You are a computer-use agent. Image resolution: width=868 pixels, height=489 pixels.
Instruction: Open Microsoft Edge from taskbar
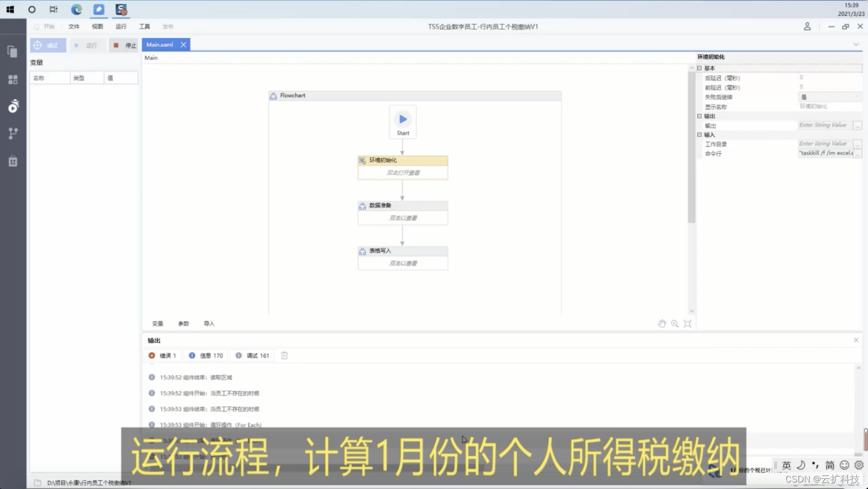click(77, 9)
